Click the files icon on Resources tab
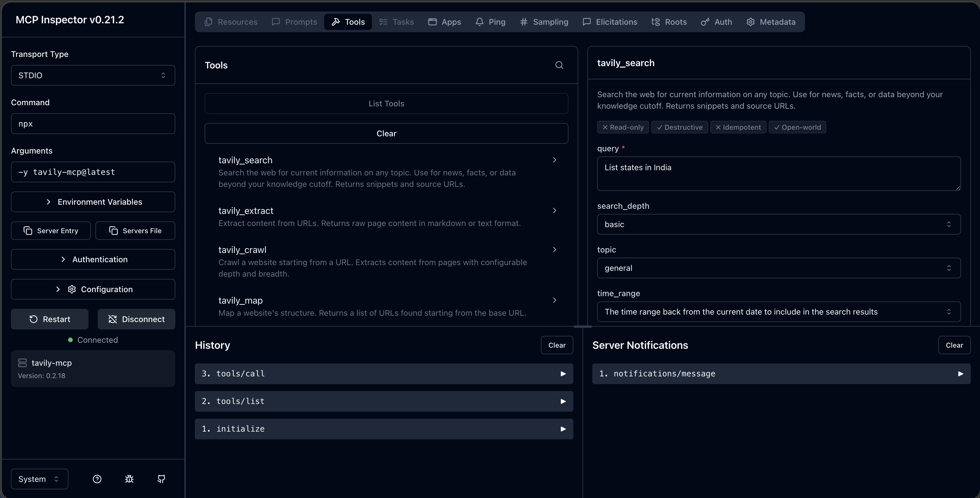 point(208,22)
